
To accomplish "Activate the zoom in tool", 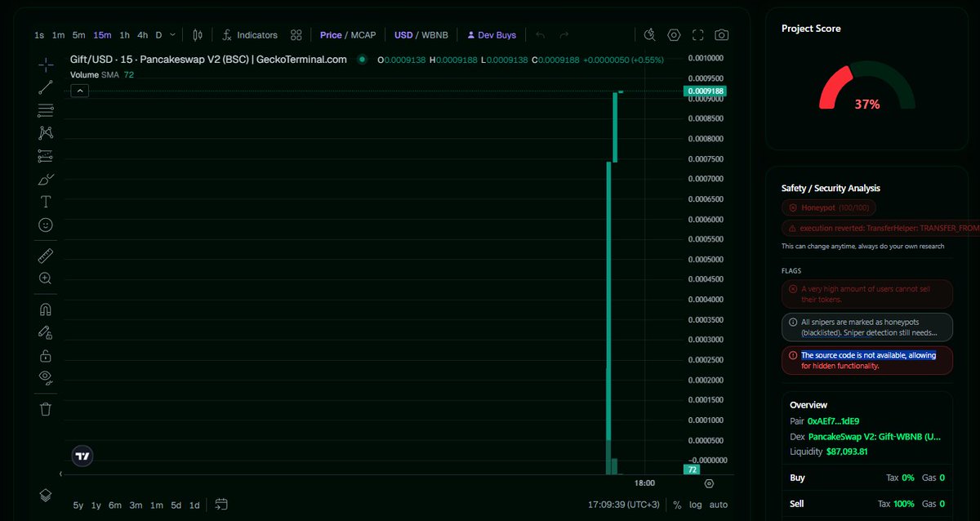I will [46, 278].
